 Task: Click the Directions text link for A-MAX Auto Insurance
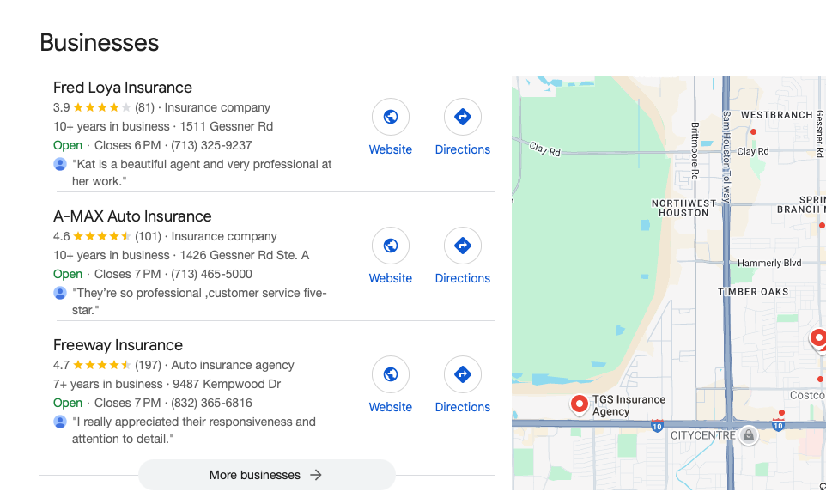click(x=463, y=278)
